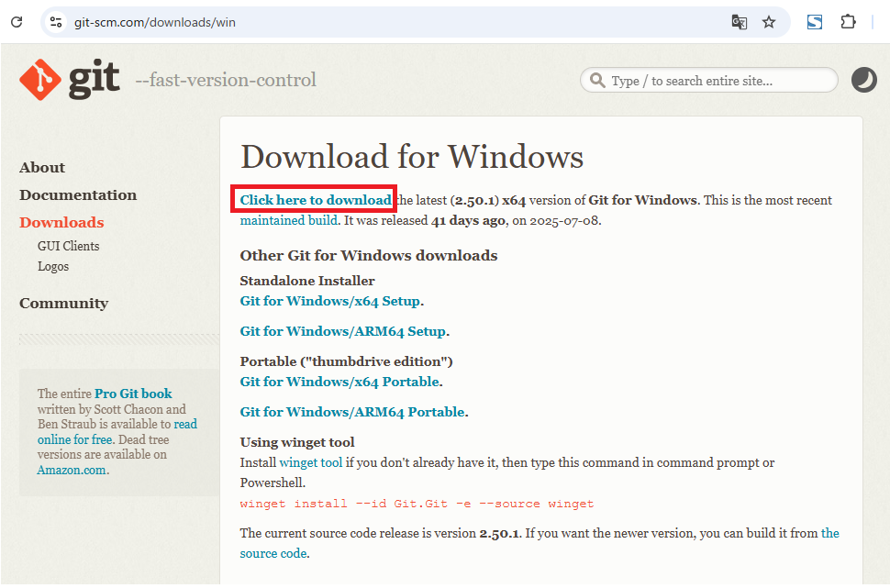890x588 pixels.
Task: Open the Extensions puzzle icon
Action: point(848,22)
